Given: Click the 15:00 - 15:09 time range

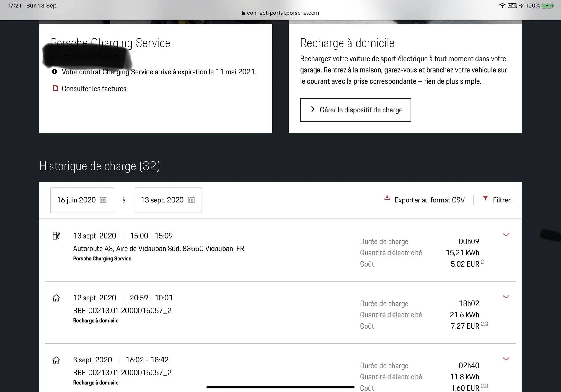Looking at the screenshot, I should click(x=151, y=236).
